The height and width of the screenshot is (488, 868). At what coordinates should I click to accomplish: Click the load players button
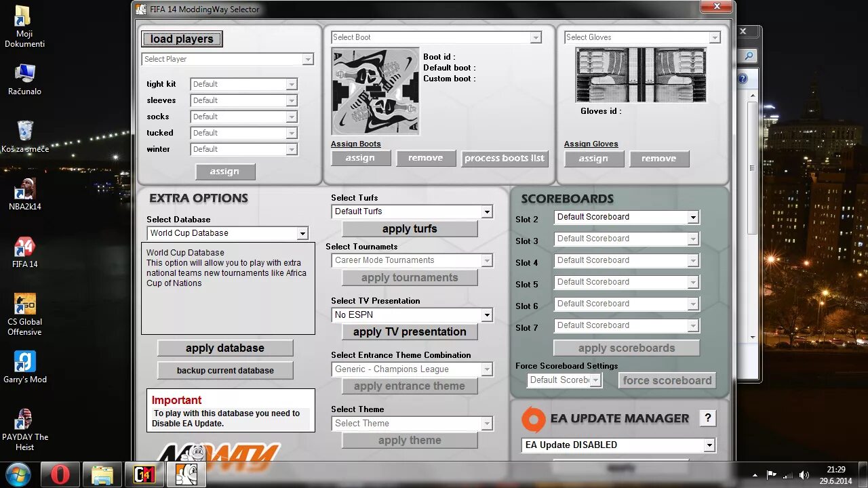182,39
